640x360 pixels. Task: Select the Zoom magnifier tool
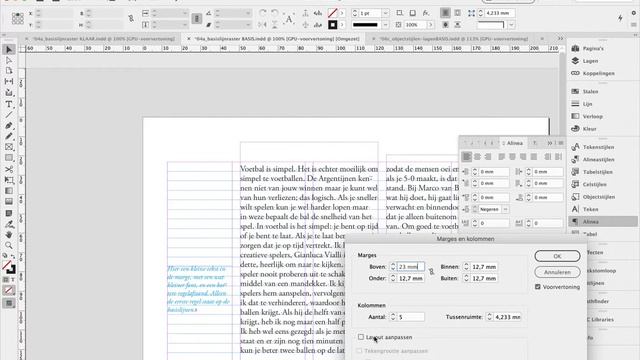coord(9,245)
